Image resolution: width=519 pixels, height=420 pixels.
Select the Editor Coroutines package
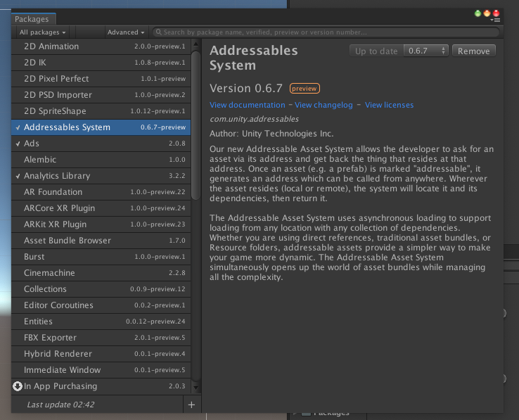101,305
